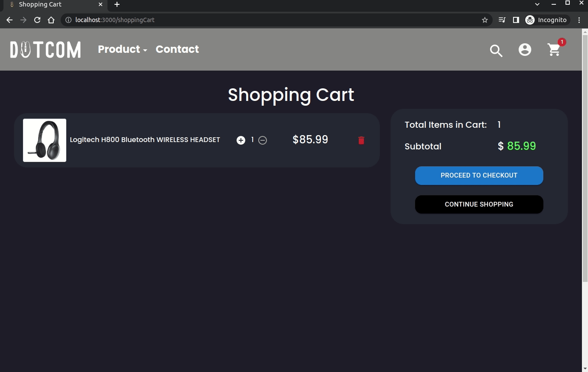Viewport: 588px width, 372px height.
Task: Open tab search chevron in title bar
Action: (537, 4)
